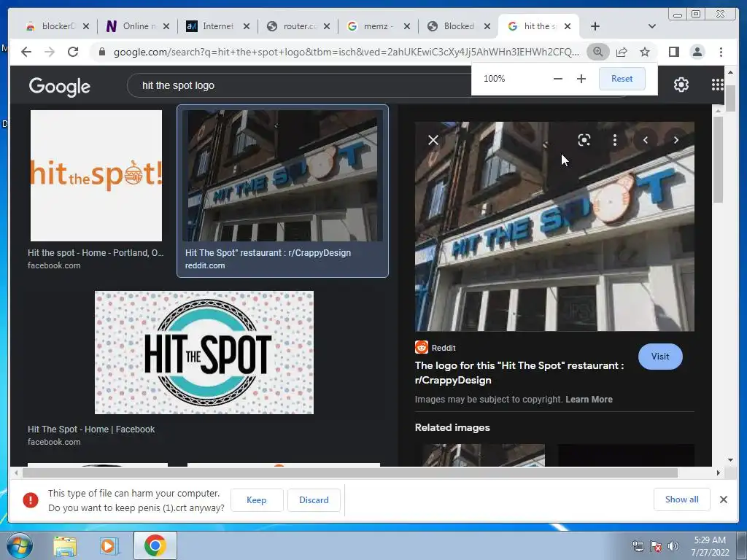Click the zoom magnifier icon in address bar
747x560 pixels.
[x=598, y=52]
